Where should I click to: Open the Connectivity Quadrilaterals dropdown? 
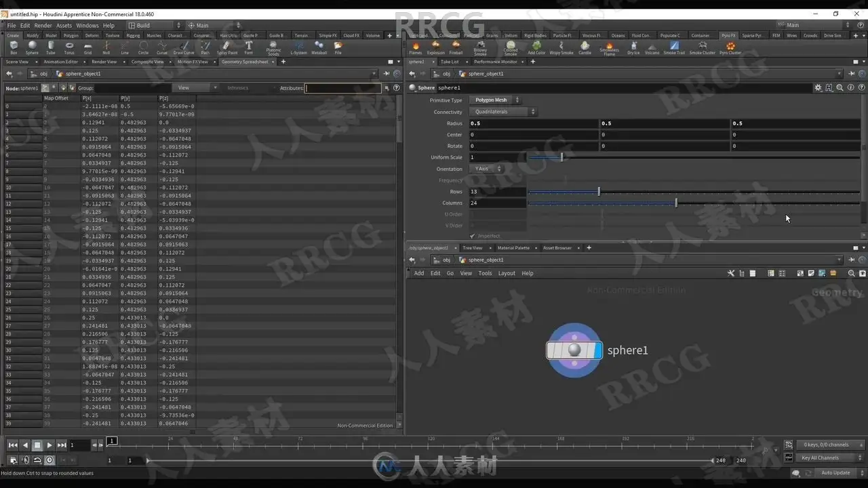coord(503,112)
